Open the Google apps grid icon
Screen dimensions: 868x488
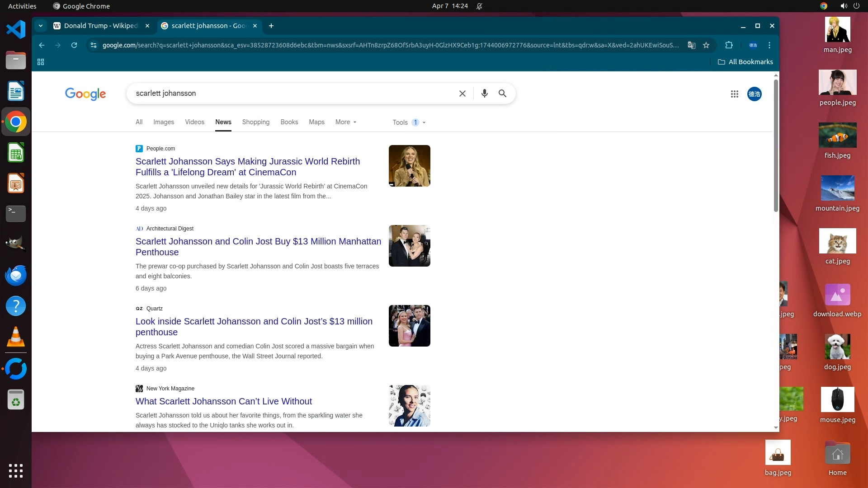point(734,94)
